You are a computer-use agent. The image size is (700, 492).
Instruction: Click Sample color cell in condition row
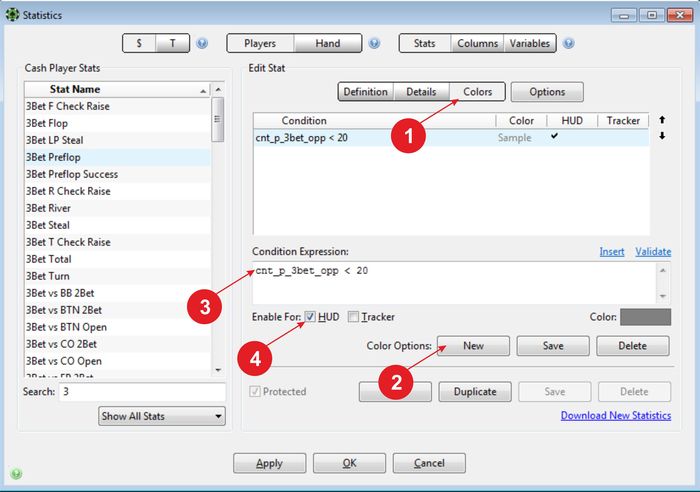tap(514, 138)
